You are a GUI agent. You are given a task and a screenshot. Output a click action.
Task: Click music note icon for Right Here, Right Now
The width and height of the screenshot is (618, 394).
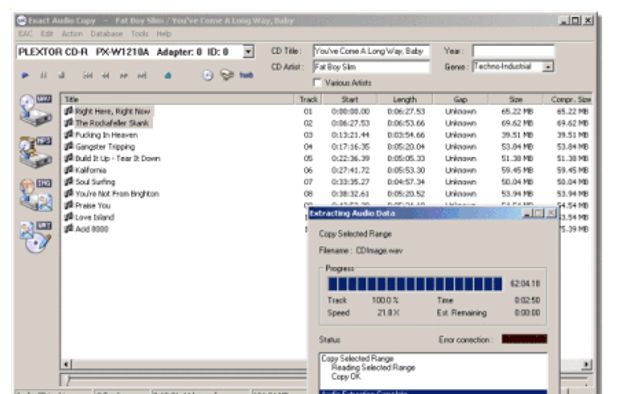point(69,111)
